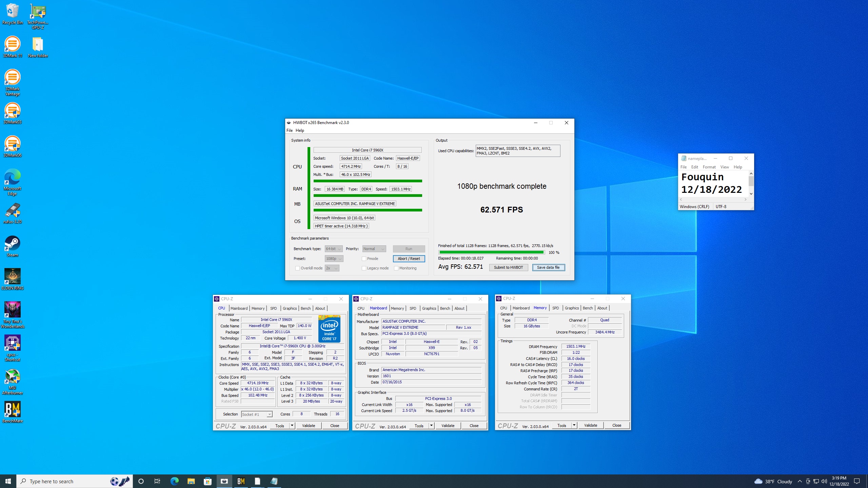Enable the Pmode checkbox
Image resolution: width=868 pixels, height=488 pixels.
tap(364, 259)
